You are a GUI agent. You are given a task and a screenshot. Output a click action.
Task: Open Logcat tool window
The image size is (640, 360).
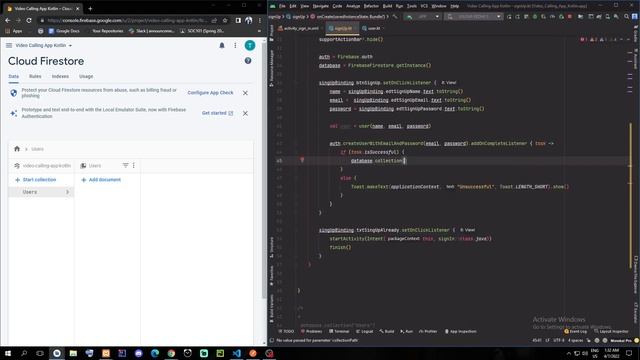tap(364, 331)
